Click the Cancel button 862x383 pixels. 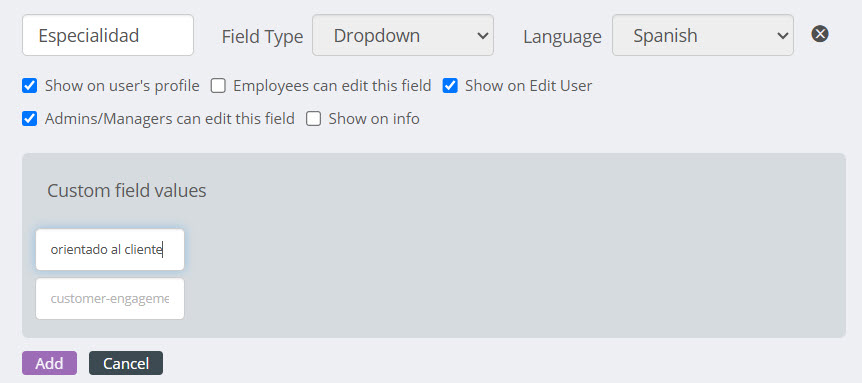(x=126, y=363)
